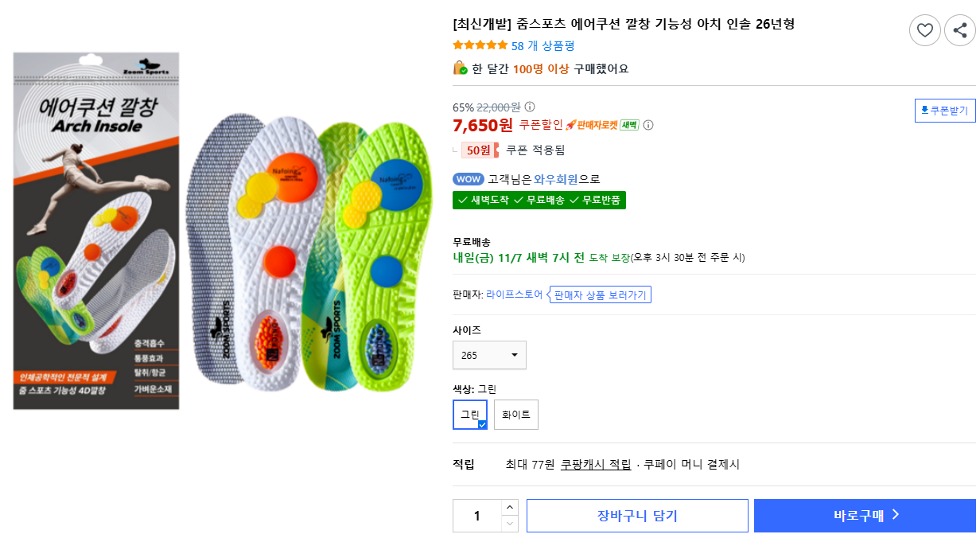Click 장바구니 담기 to add to cart
This screenshot has height=542, width=980.
(x=637, y=516)
